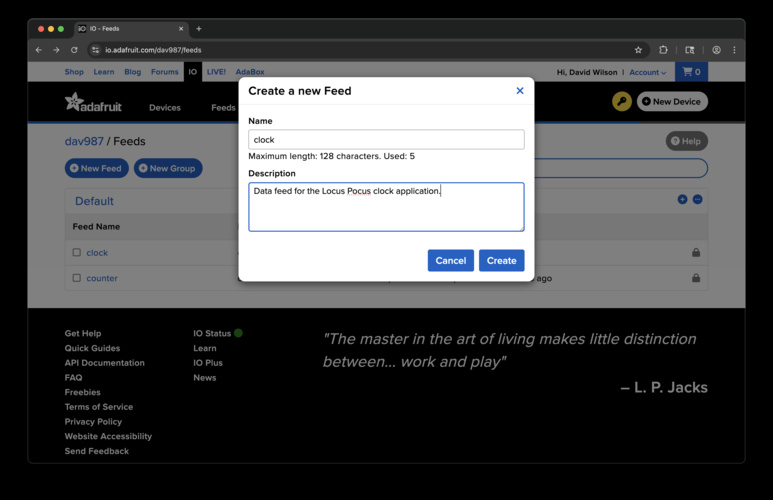Focus the feed Name input field
Image resolution: width=773 pixels, height=500 pixels.
(x=386, y=140)
